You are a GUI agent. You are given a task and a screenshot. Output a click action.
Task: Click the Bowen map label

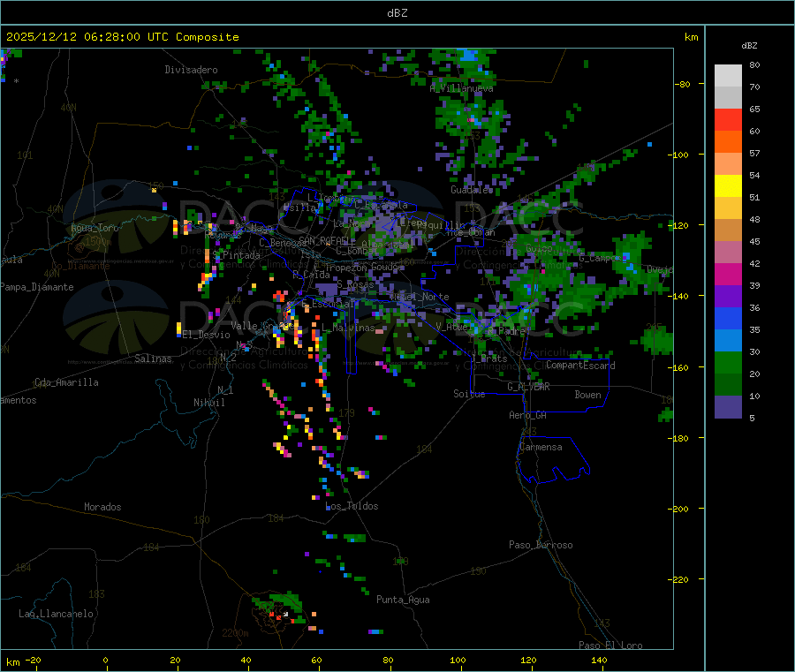click(x=587, y=394)
